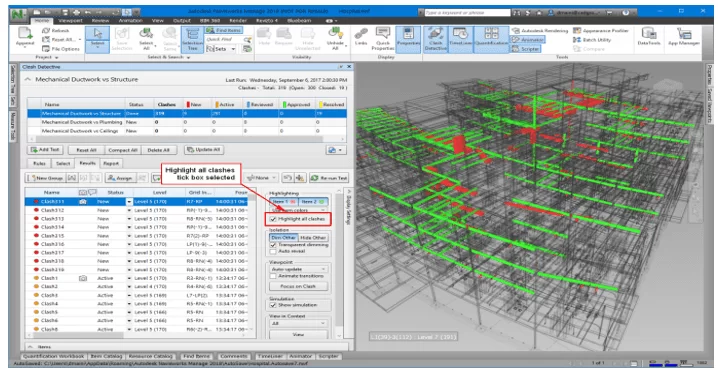Viewport: 718px width, 373px height.
Task: Toggle the Properties panel icon
Action: point(408,38)
